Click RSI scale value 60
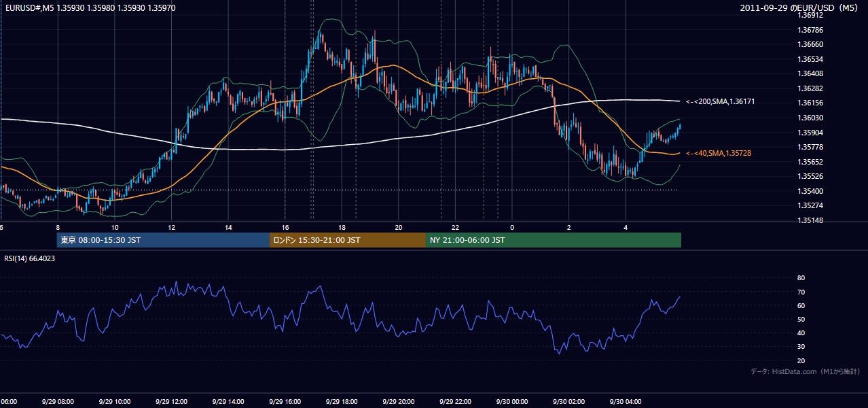868x408 pixels. tap(801, 305)
